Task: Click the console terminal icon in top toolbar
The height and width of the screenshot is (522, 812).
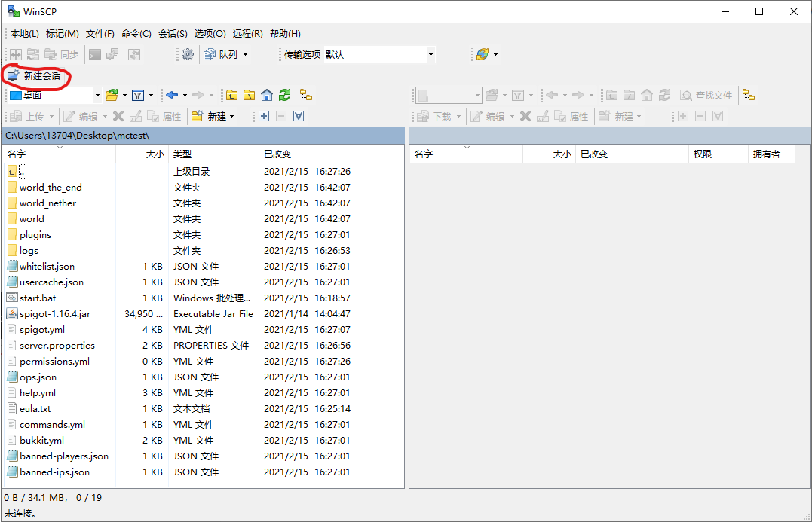Action: coord(95,54)
